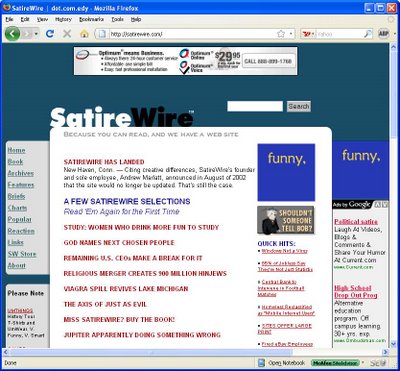The width and height of the screenshot is (400, 371).
Task: Expand the search engine chooser dropdown
Action: click(x=313, y=34)
